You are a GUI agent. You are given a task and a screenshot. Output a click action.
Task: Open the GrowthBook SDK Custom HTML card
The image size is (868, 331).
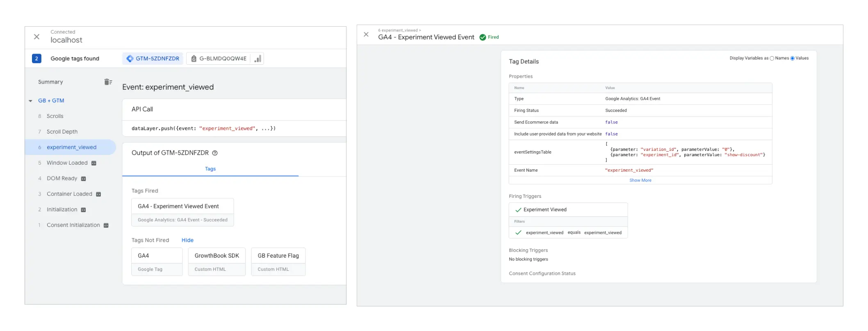(x=217, y=262)
